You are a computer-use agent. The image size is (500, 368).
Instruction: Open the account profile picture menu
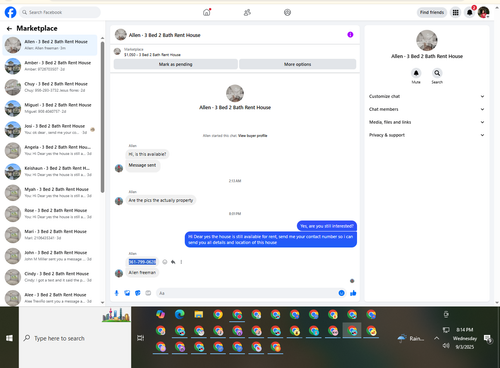click(x=483, y=13)
